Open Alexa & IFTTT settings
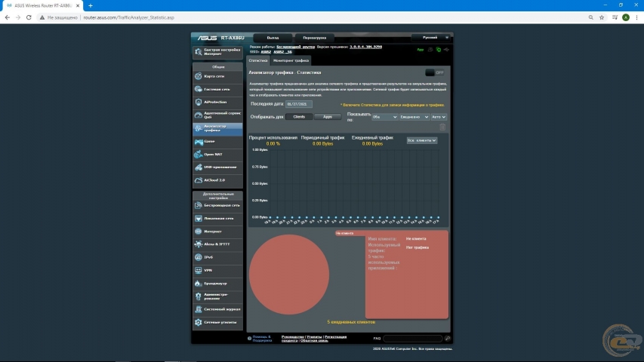 (217, 244)
